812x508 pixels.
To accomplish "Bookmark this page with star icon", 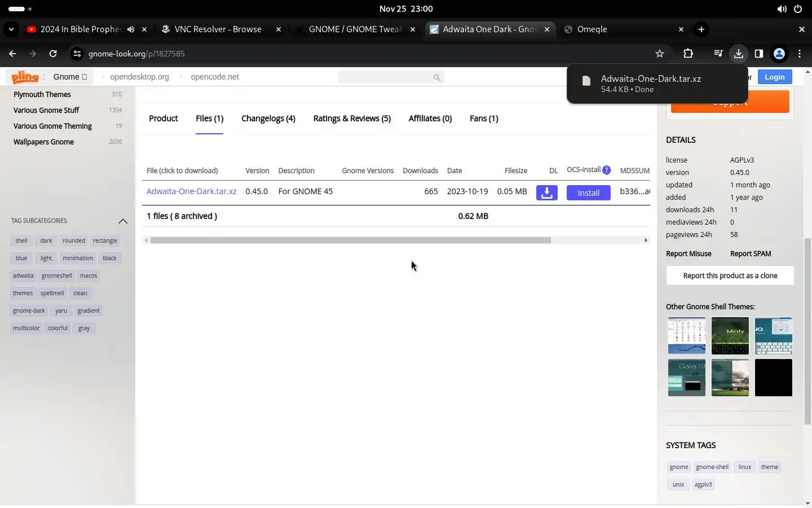I will 660,54.
